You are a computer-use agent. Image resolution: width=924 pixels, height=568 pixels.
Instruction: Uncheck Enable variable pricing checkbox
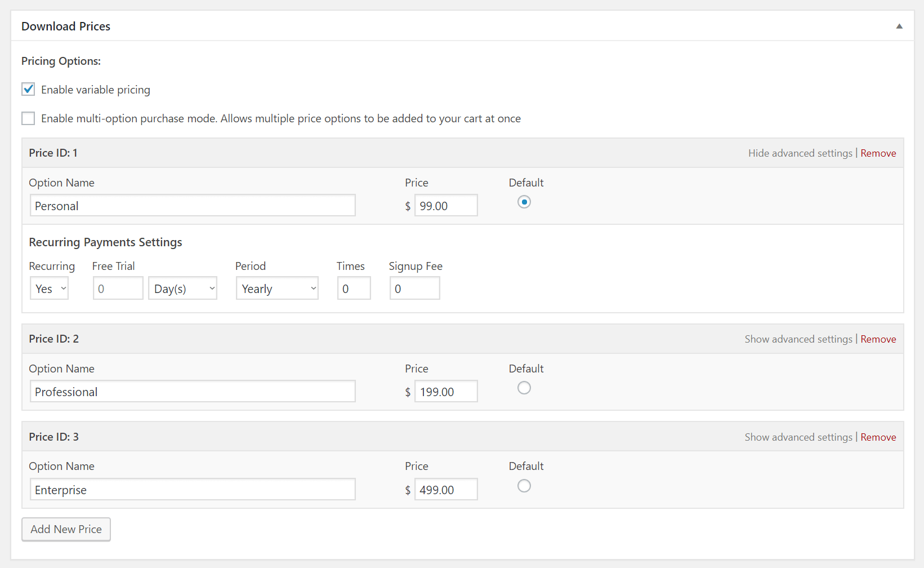tap(28, 90)
